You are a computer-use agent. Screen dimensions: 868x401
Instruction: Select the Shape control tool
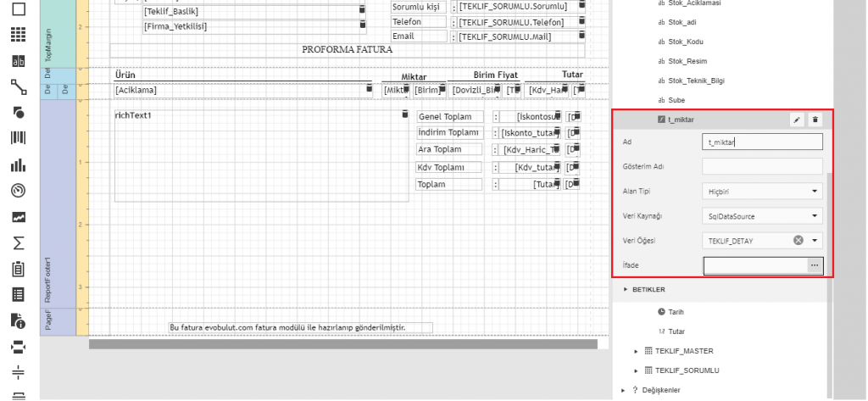pos(17,112)
